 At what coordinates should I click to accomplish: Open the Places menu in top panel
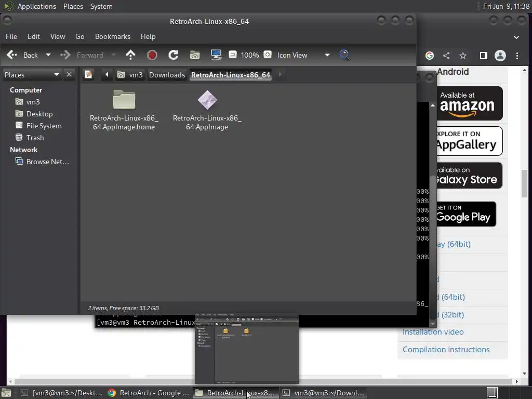pos(73,6)
